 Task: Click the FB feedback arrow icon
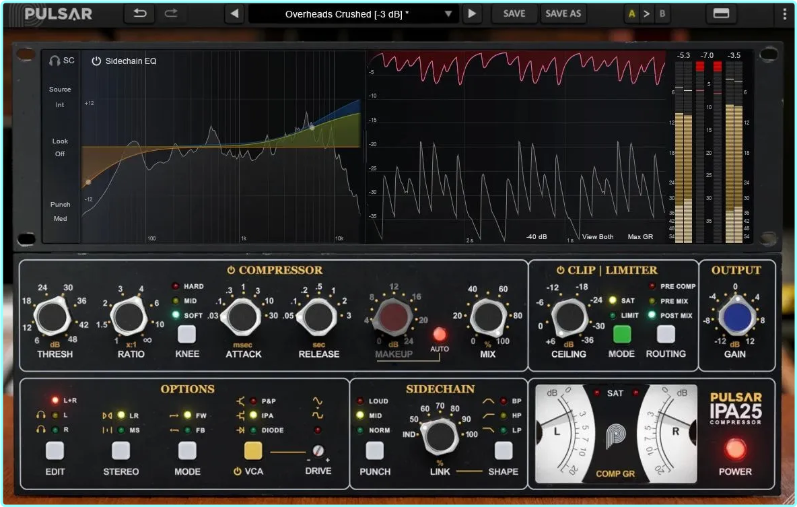point(174,430)
